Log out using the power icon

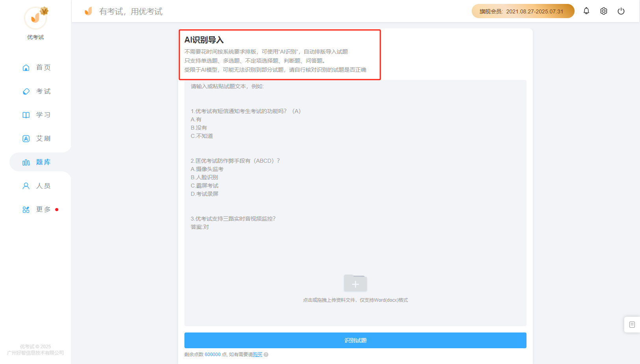point(621,11)
